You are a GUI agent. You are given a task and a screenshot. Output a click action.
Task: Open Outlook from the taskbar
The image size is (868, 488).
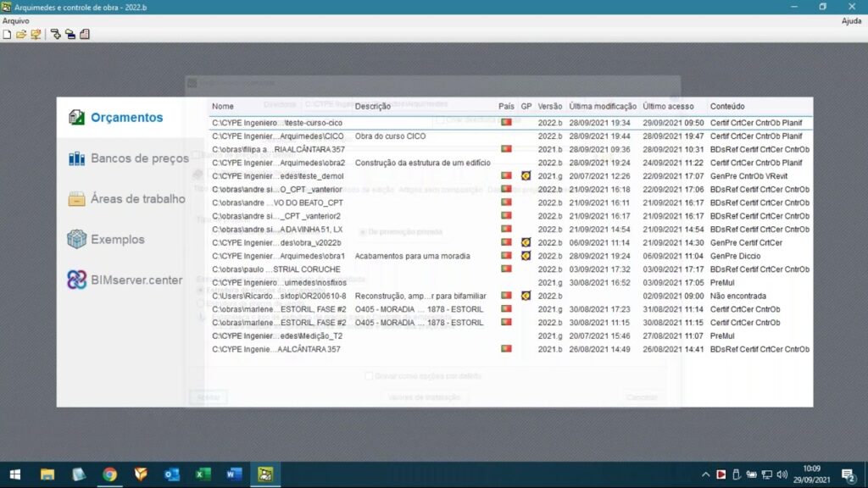point(172,474)
